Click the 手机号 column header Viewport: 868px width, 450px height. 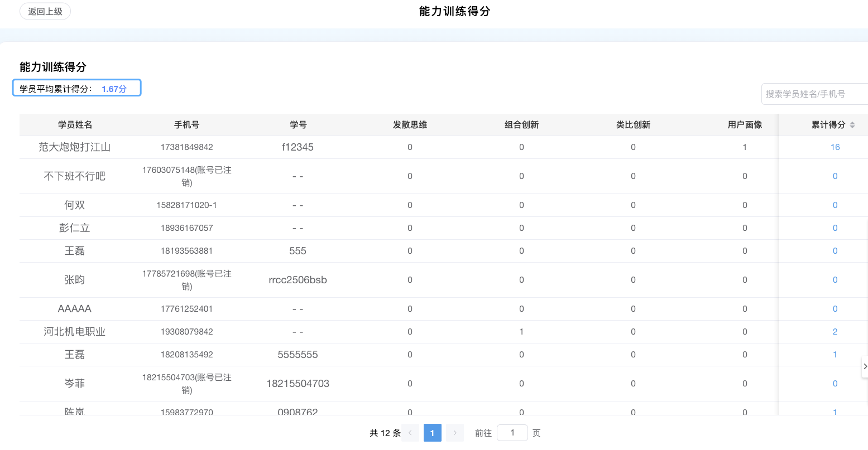(187, 125)
